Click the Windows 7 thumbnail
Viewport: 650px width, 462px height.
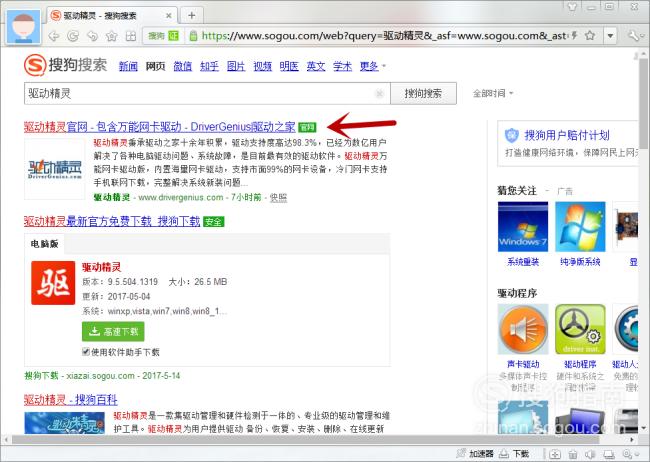(x=523, y=227)
